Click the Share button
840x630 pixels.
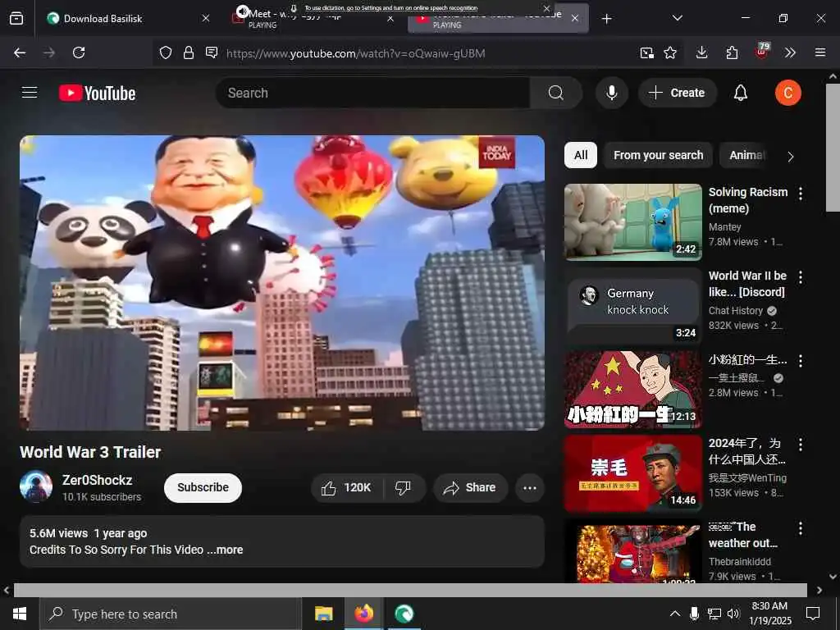point(470,487)
